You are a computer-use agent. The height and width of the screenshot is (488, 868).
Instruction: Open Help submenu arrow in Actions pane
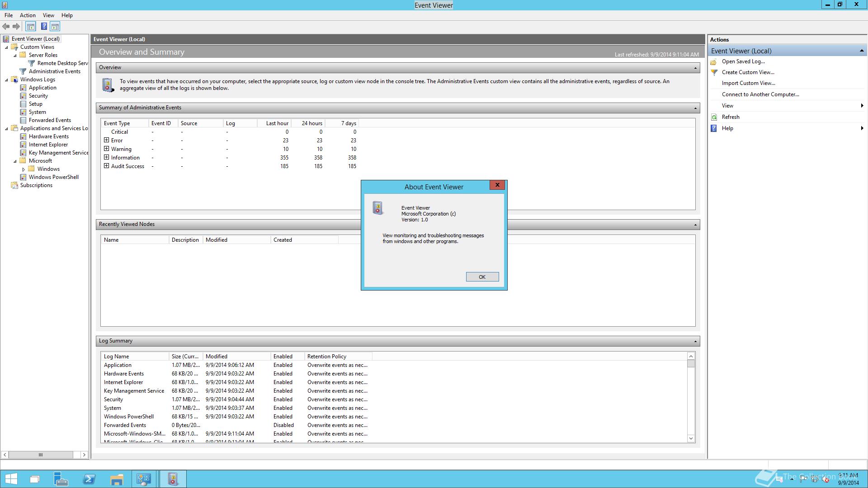pyautogui.click(x=862, y=128)
